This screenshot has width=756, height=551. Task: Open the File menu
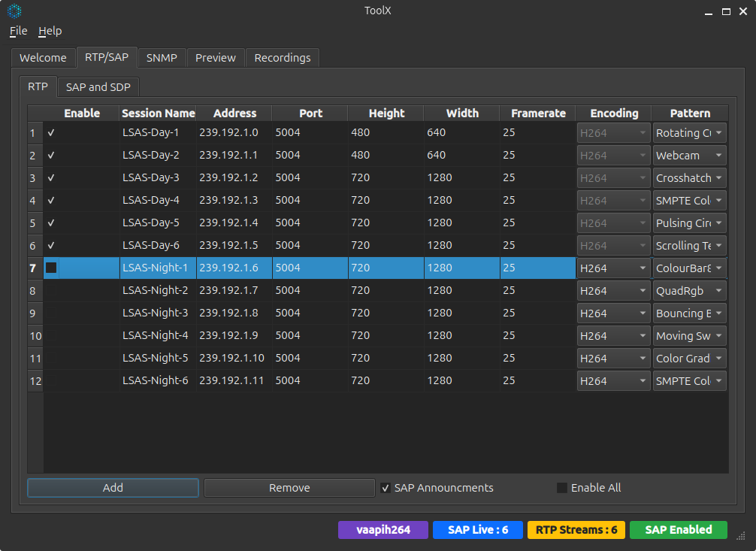(x=18, y=31)
